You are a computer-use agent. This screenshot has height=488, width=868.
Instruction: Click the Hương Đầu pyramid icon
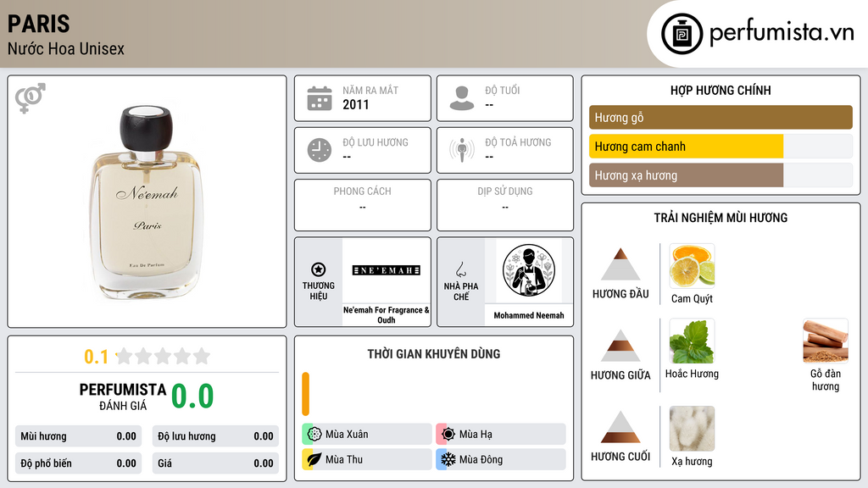coord(620,264)
